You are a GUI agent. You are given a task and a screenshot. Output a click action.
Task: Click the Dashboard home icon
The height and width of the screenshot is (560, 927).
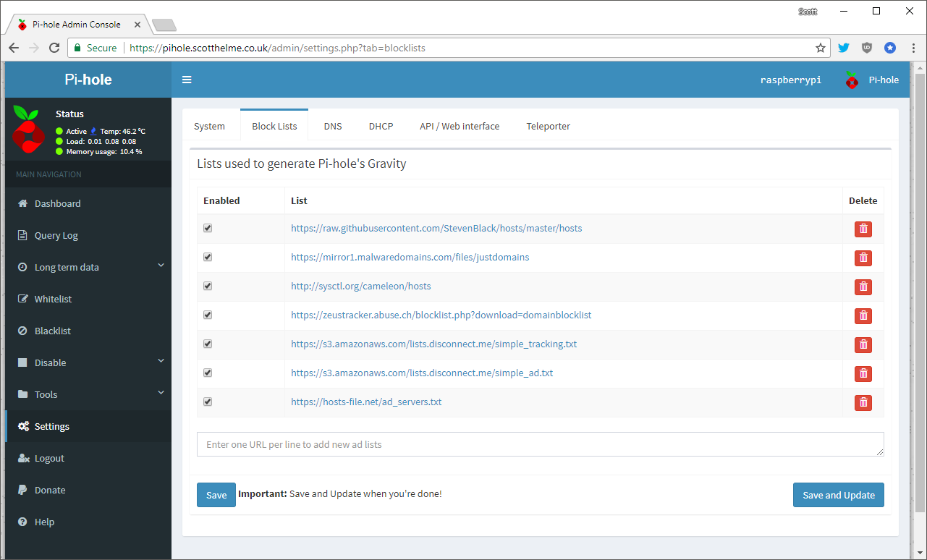[x=22, y=203]
